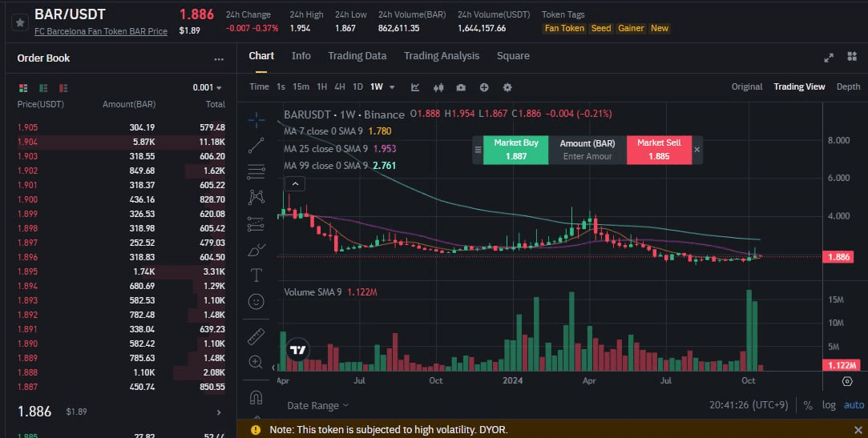Image resolution: width=868 pixels, height=438 pixels.
Task: Switch to the Original chart view
Action: coord(747,86)
